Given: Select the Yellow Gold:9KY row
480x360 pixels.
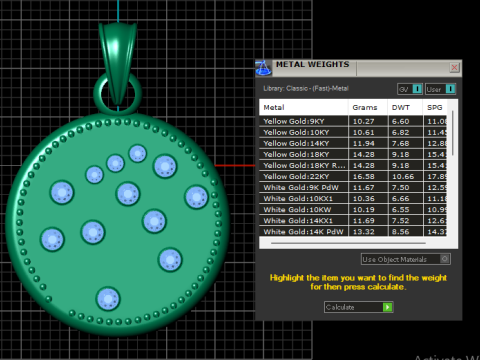Looking at the screenshot, I should (x=353, y=121).
